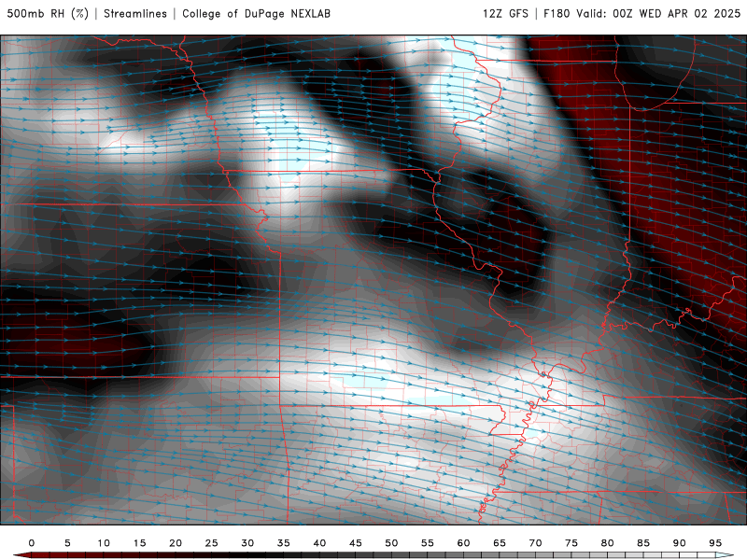Click the 45 label on color scale
This screenshot has height=560, width=747.
[x=356, y=543]
